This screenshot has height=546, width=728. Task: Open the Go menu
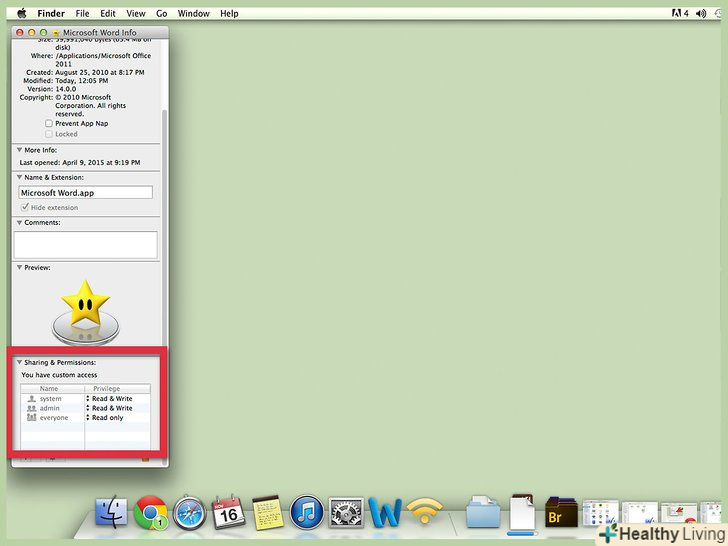162,13
